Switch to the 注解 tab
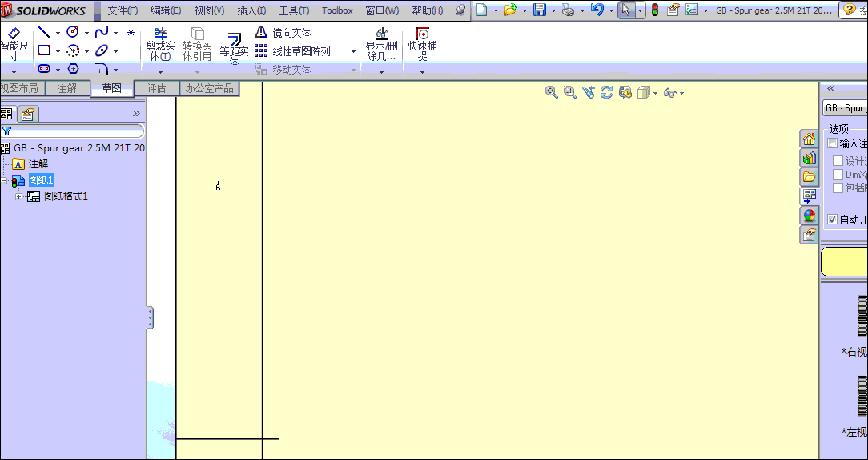The width and height of the screenshot is (868, 460). tap(67, 88)
